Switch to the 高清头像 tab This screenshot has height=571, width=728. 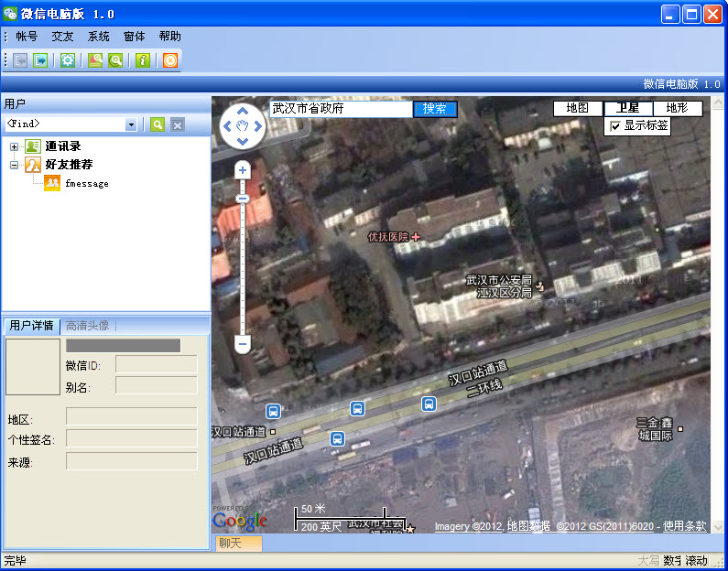point(87,326)
